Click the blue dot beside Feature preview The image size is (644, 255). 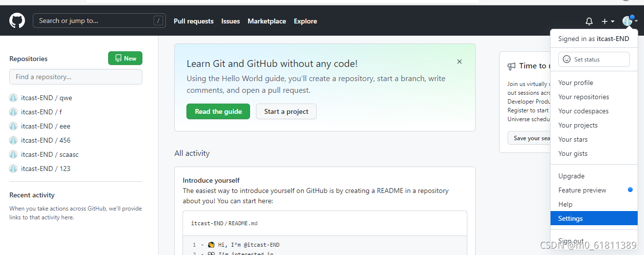click(630, 190)
